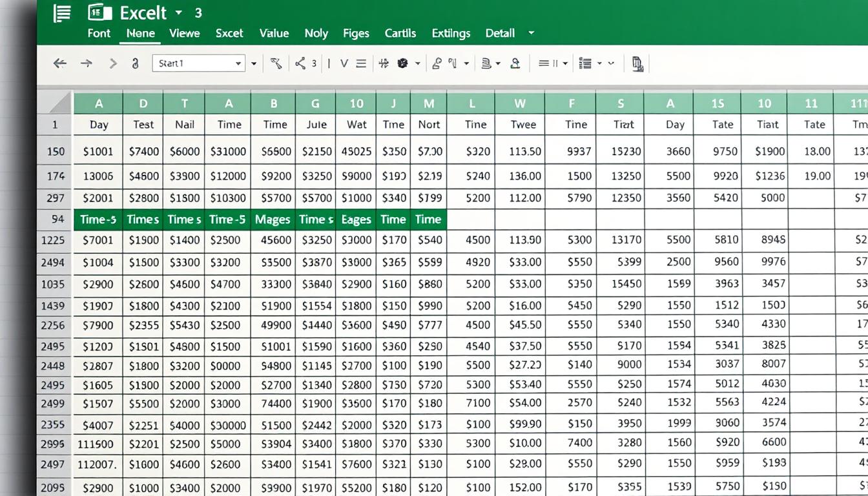
Task: Expand the arrow beside the dark gear icon
Action: tap(417, 63)
